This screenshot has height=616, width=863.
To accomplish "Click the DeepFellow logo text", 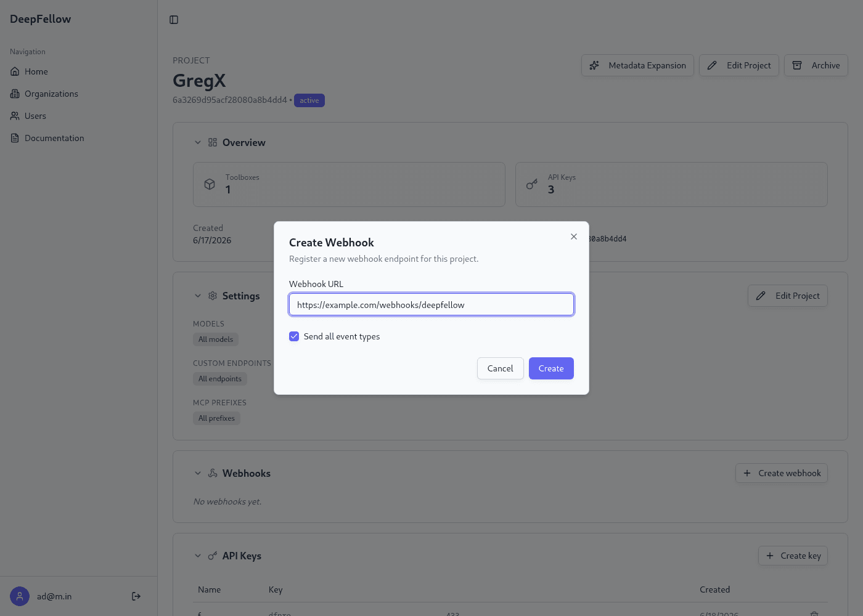I will (x=41, y=19).
